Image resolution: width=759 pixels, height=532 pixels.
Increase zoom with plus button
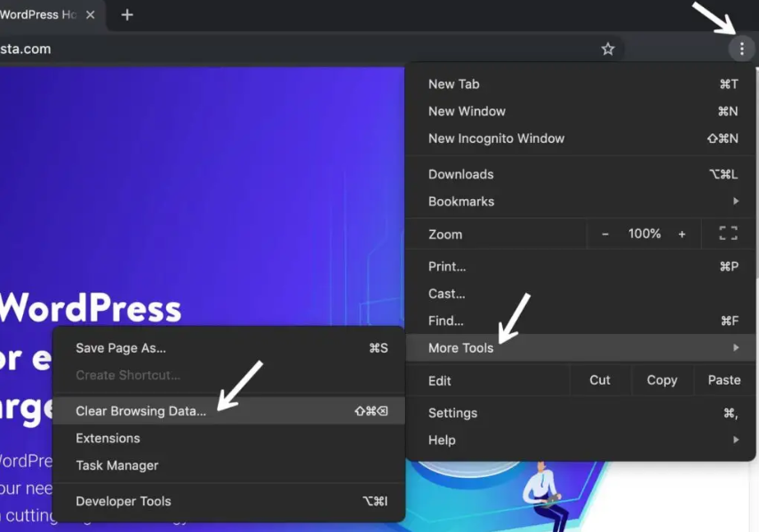682,234
